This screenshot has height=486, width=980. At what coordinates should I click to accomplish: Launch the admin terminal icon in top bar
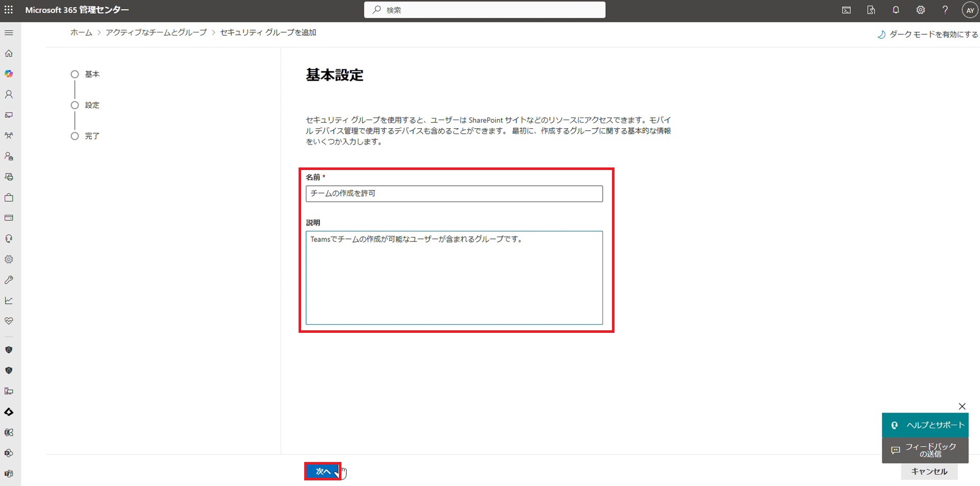click(x=846, y=10)
